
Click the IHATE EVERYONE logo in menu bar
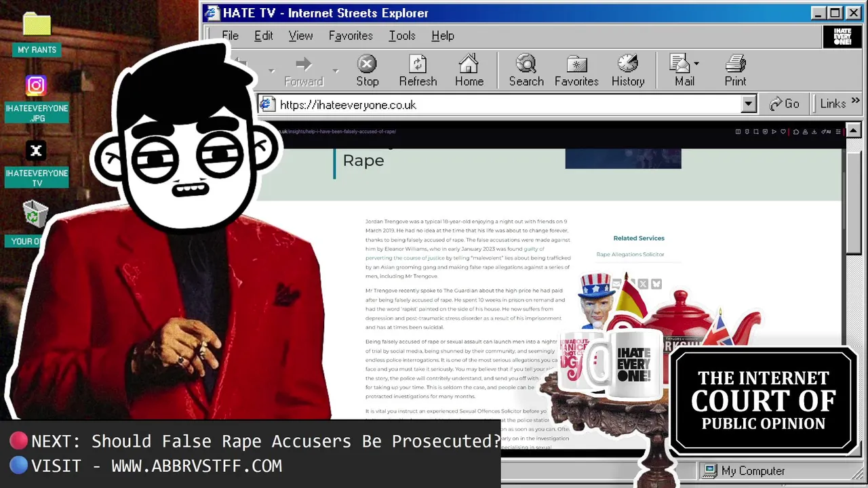(842, 37)
